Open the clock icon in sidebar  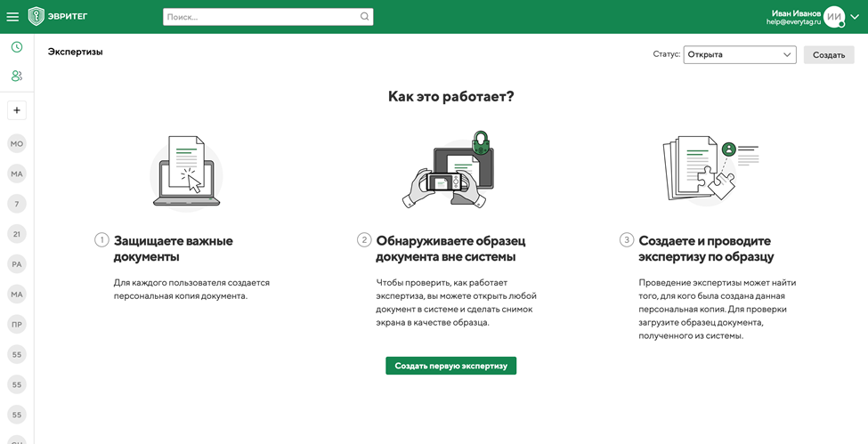point(17,47)
